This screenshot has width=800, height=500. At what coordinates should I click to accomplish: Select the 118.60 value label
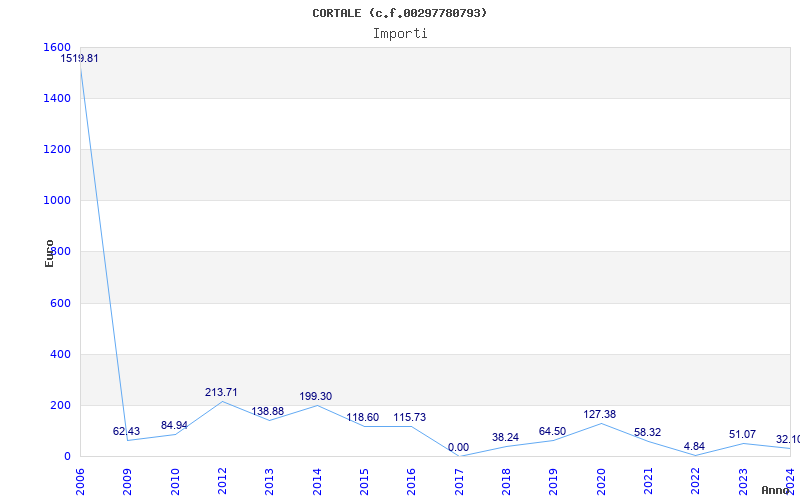click(362, 417)
